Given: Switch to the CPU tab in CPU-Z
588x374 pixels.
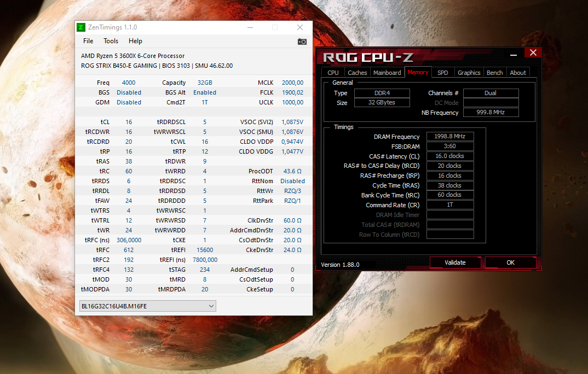Looking at the screenshot, I should click(x=333, y=73).
